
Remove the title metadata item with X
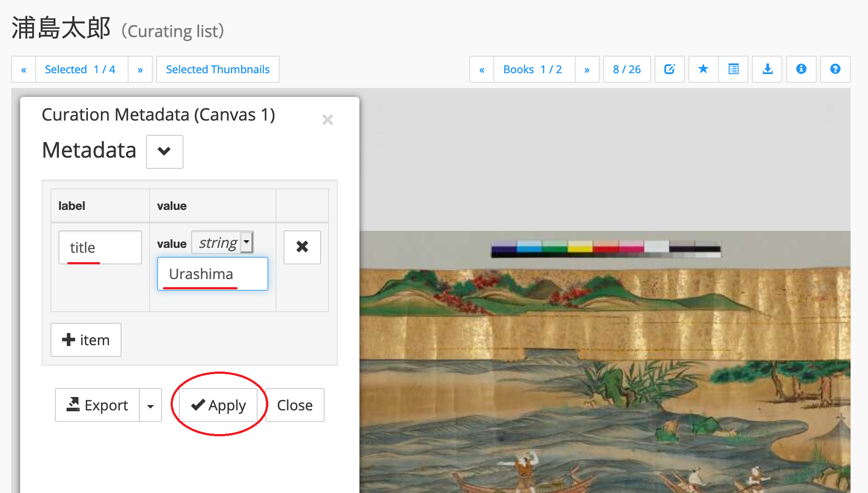[x=302, y=247]
